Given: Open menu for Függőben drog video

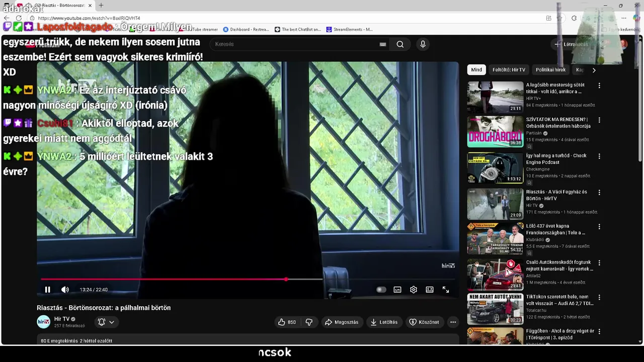Looking at the screenshot, I should pos(599,332).
